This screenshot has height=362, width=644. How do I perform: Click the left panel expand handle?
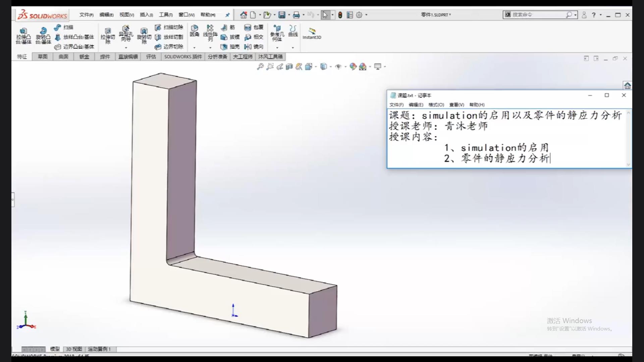pos(13,200)
